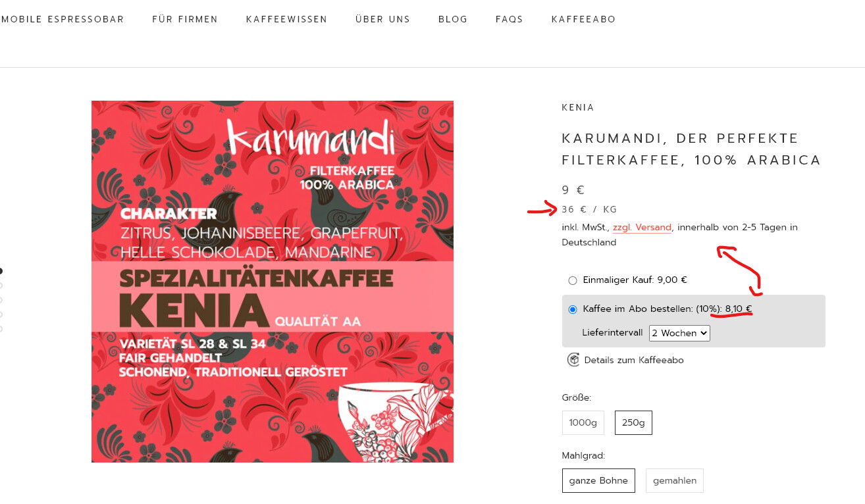Screen dimensions: 865x504
Task: Visit the FAQs page
Action: coord(510,19)
